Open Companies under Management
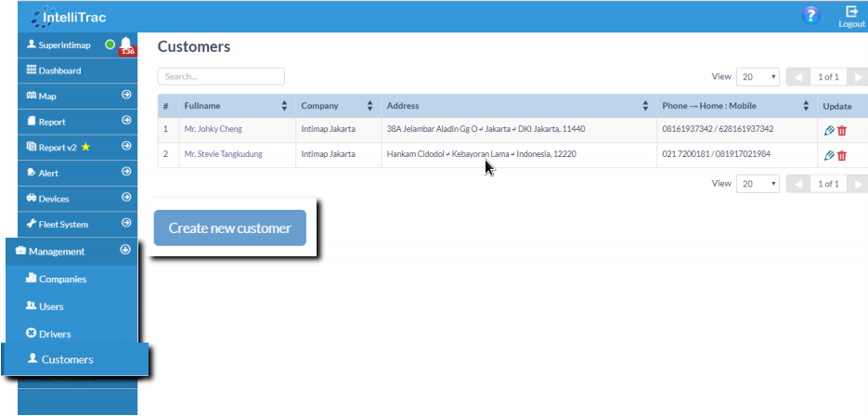This screenshot has width=868, height=416. pyautogui.click(x=62, y=279)
